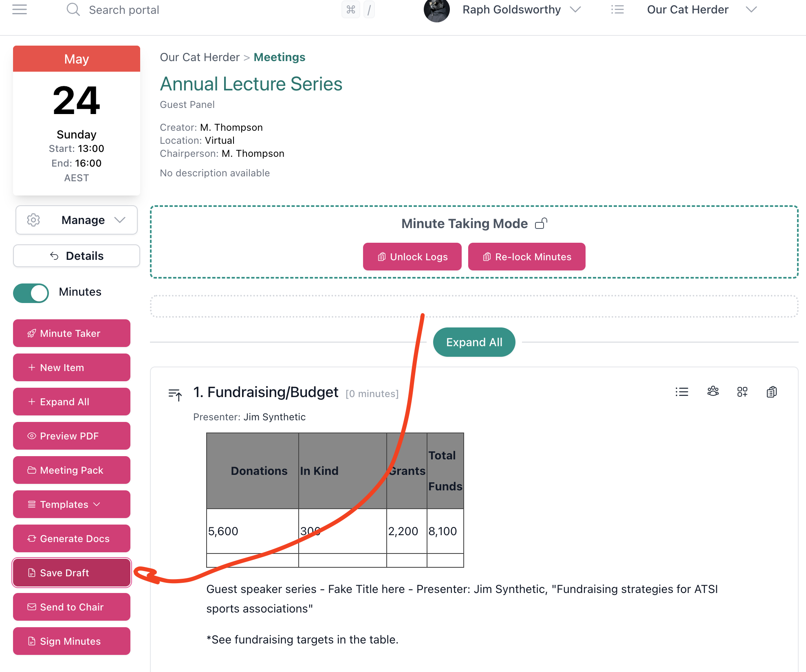This screenshot has height=672, width=806.
Task: Click the bullet list icon on Fundraising item
Action: tap(682, 392)
